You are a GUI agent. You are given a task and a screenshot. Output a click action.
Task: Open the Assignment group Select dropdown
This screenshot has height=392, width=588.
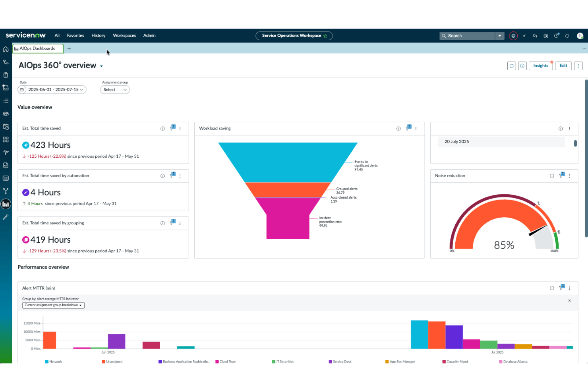(115, 90)
